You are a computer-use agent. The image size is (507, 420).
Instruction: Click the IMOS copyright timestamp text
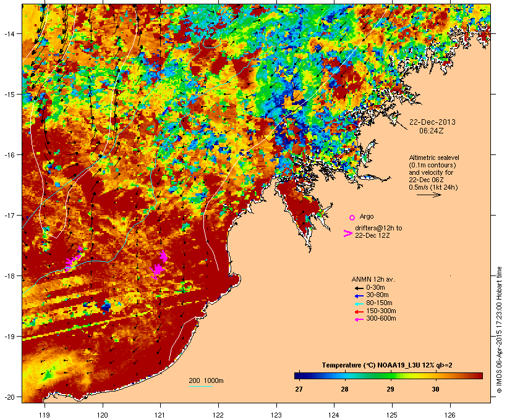499,330
